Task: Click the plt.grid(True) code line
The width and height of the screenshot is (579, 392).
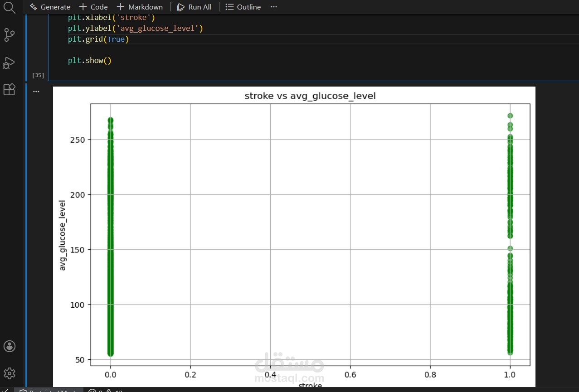Action: point(98,39)
